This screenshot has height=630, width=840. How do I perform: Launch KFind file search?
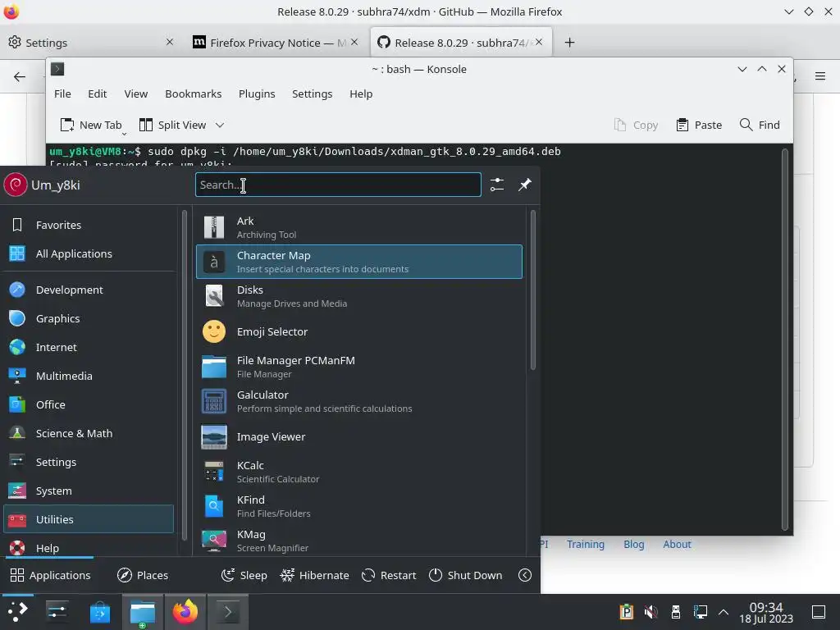click(359, 506)
